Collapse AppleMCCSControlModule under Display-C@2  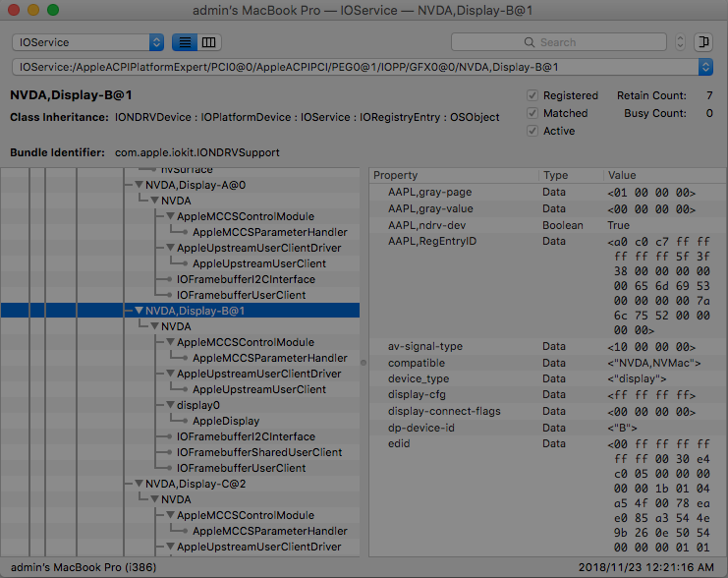pyautogui.click(x=170, y=515)
